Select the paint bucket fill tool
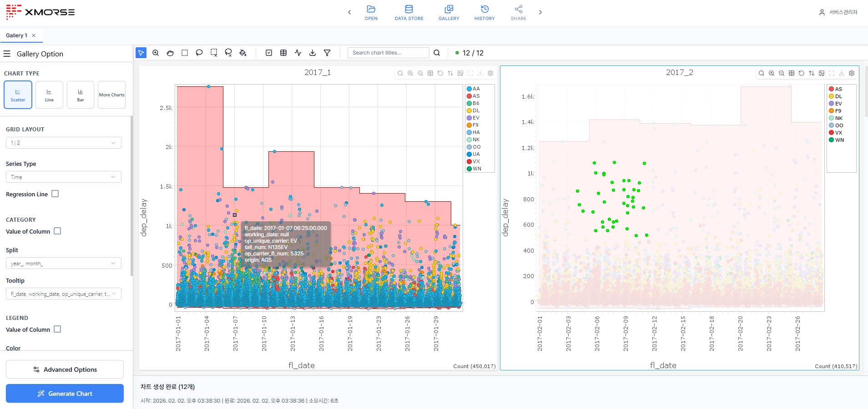The width and height of the screenshot is (868, 409). pyautogui.click(x=243, y=53)
